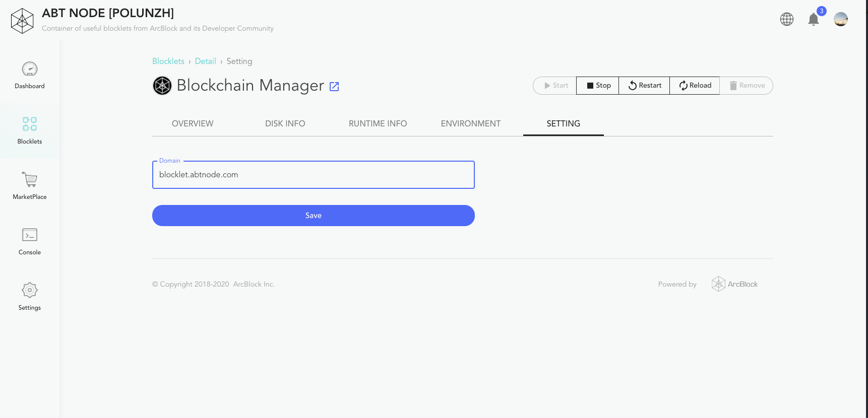Click the Copyright 2018-2020 ArcBlock Inc. text
The width and height of the screenshot is (868, 418).
(x=213, y=284)
